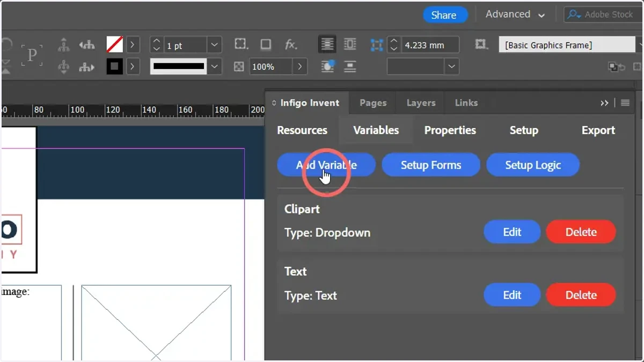Click the select container icon
This screenshot has height=362, width=644.
click(64, 46)
